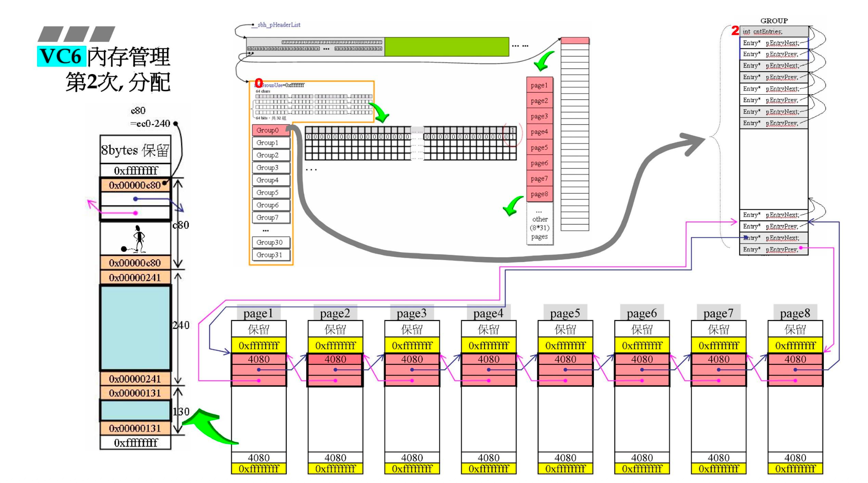Image resolution: width=868 pixels, height=483 pixels.
Task: Click pink page1 cell in vertical page list
Action: (540, 85)
